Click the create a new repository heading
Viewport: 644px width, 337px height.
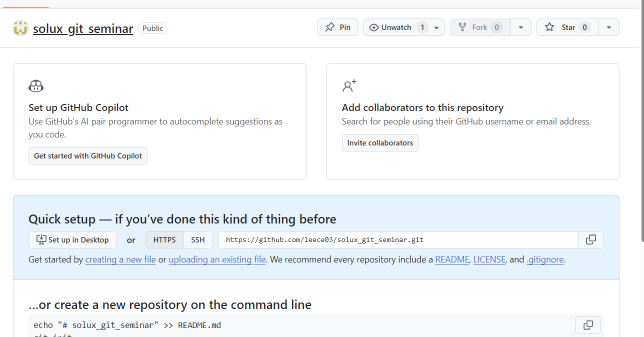pyautogui.click(x=170, y=304)
